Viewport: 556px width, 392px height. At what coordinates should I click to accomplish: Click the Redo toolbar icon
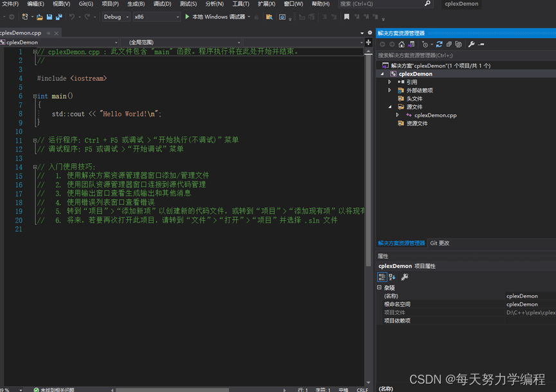point(86,18)
